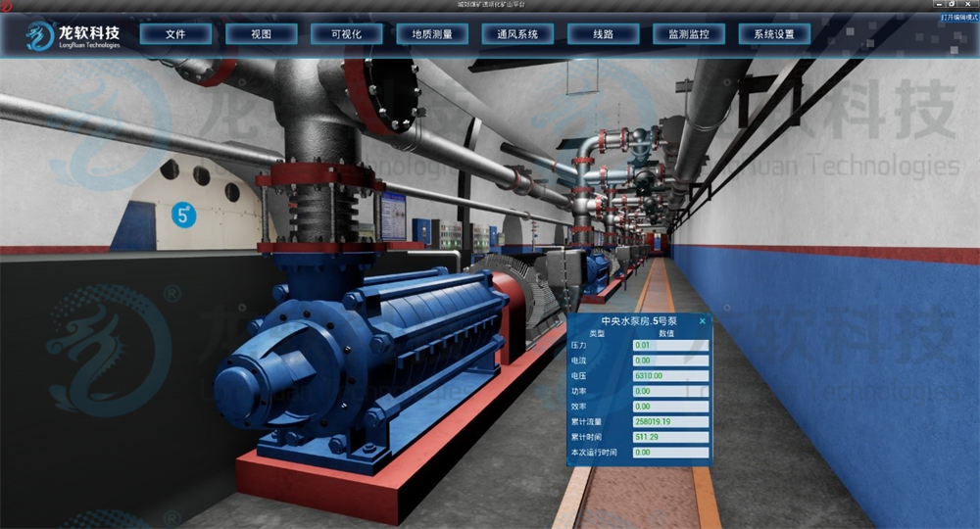980x529 pixels.
Task: Click the 累计时间 value 511.29
Action: point(670,437)
